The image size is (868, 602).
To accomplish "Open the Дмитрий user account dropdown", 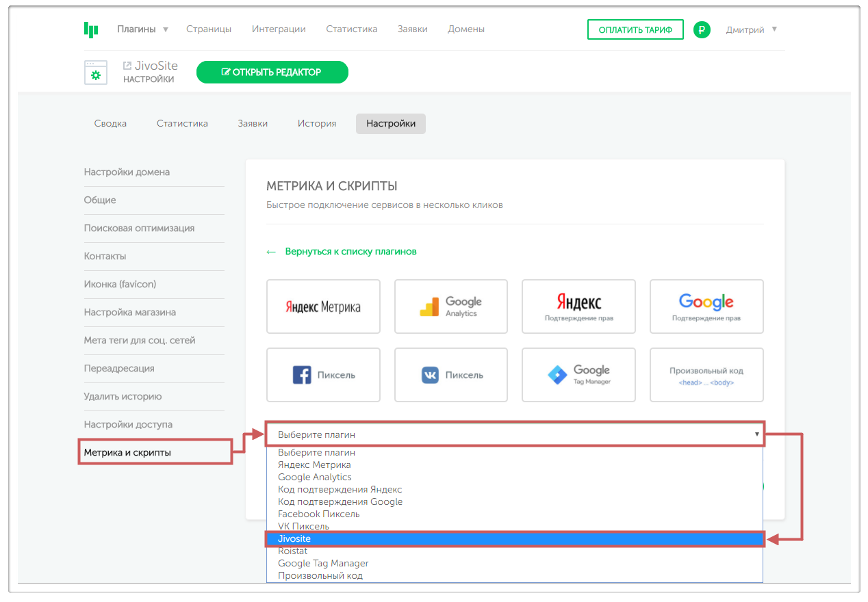I will point(751,29).
